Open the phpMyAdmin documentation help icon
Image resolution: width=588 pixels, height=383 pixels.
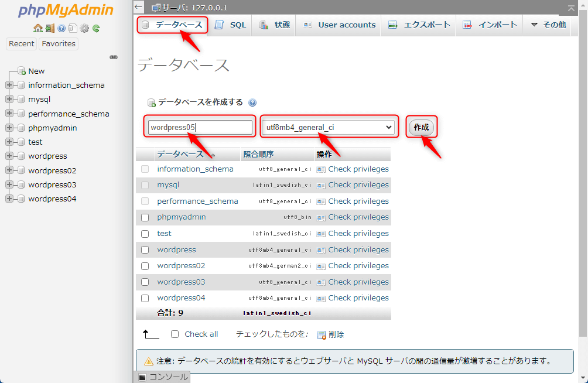point(61,28)
